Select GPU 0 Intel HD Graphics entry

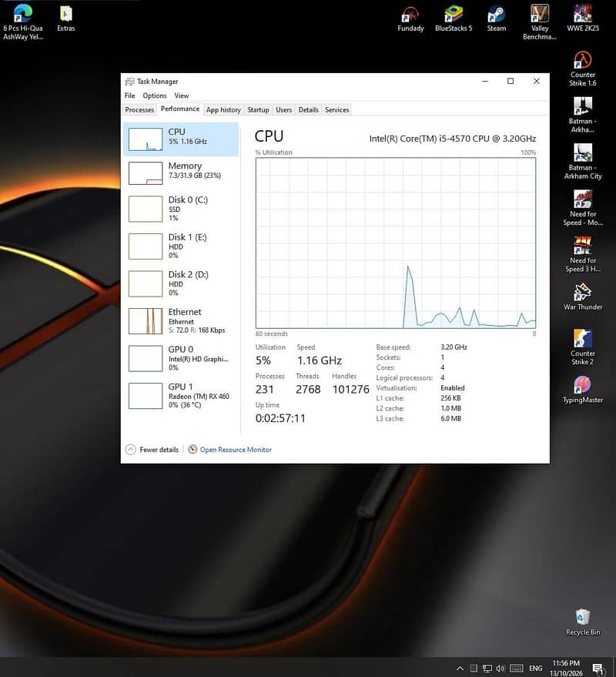point(181,358)
